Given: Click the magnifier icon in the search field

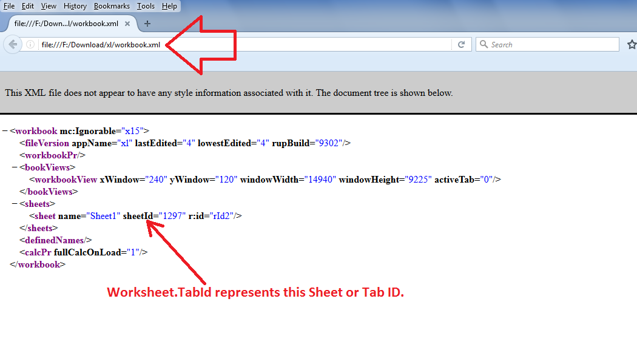Looking at the screenshot, I should click(484, 44).
